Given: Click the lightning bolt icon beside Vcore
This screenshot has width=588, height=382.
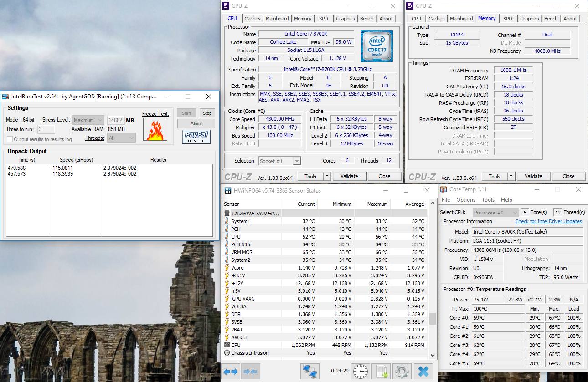Looking at the screenshot, I should 227,268.
